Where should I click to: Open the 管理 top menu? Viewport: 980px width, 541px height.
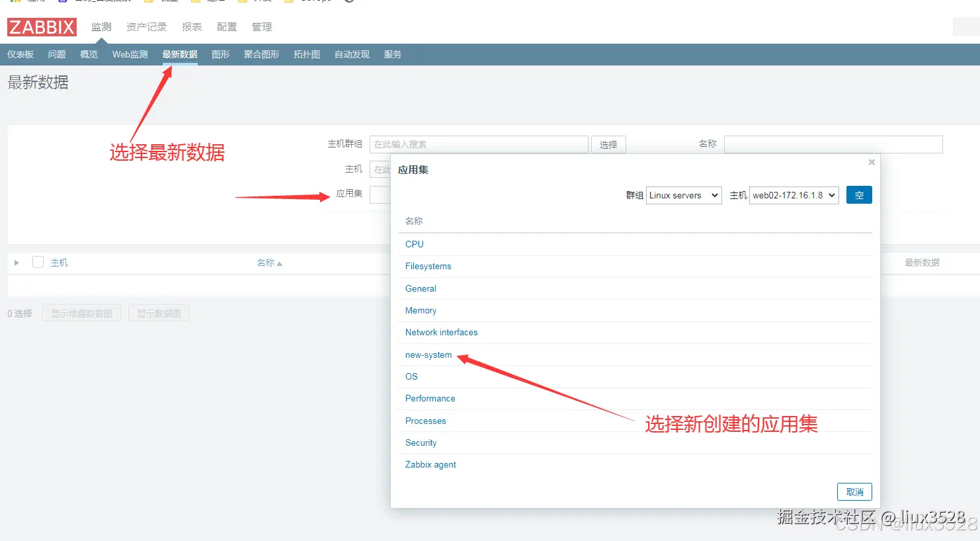262,27
